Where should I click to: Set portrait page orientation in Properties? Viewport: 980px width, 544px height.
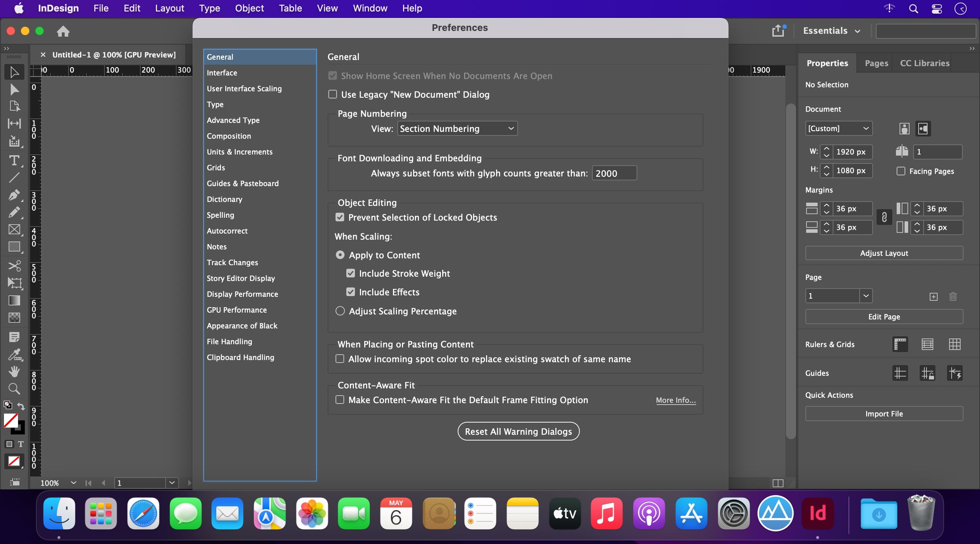904,129
